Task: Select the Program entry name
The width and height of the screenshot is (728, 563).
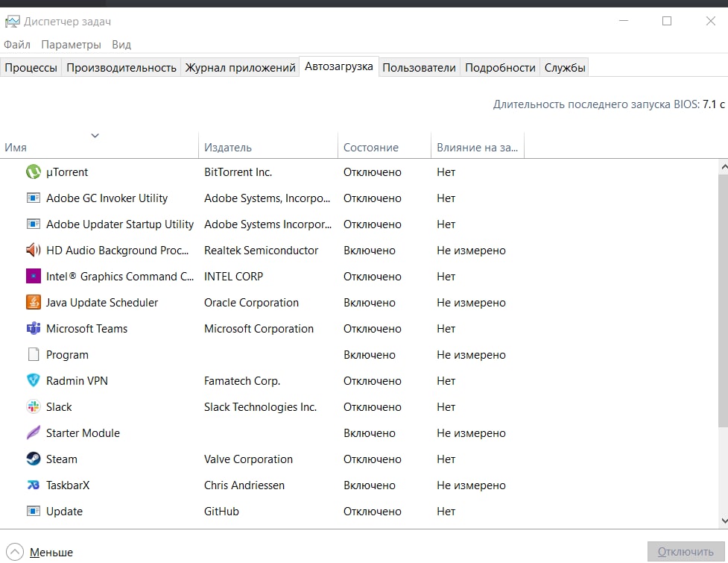Action: coord(67,355)
